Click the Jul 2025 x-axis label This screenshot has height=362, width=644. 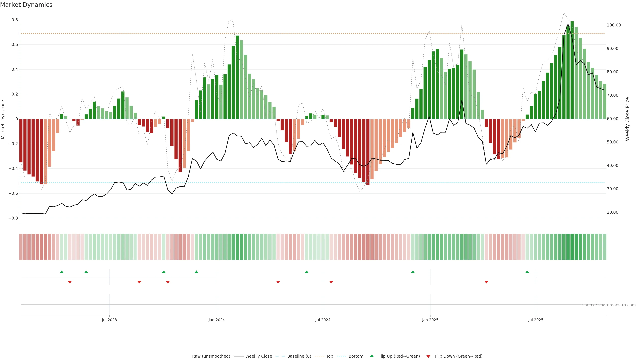click(535, 320)
